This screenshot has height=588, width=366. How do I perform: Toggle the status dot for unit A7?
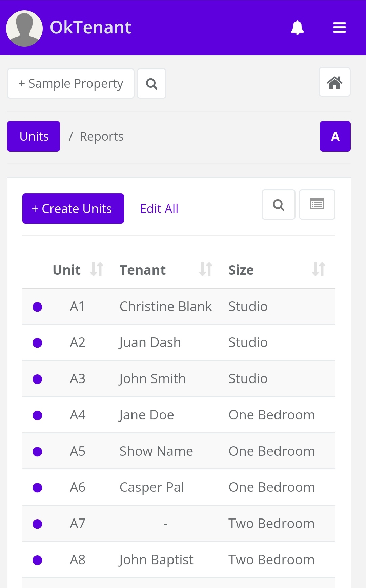click(x=37, y=524)
